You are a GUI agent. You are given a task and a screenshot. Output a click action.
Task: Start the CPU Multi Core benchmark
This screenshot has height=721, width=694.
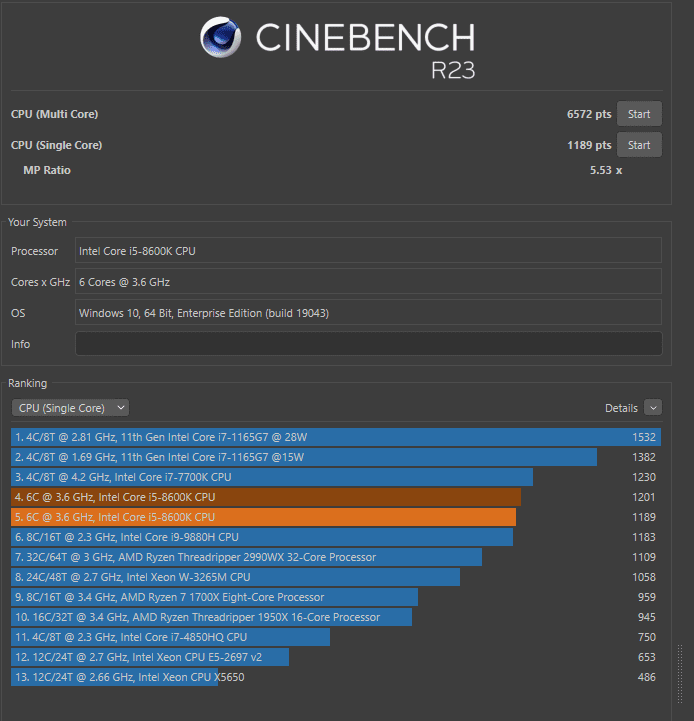[x=639, y=114]
